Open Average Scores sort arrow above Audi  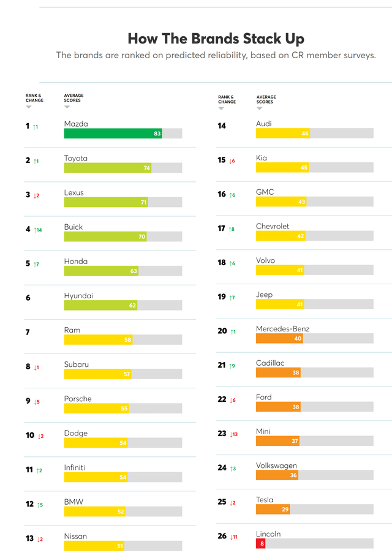point(259,108)
